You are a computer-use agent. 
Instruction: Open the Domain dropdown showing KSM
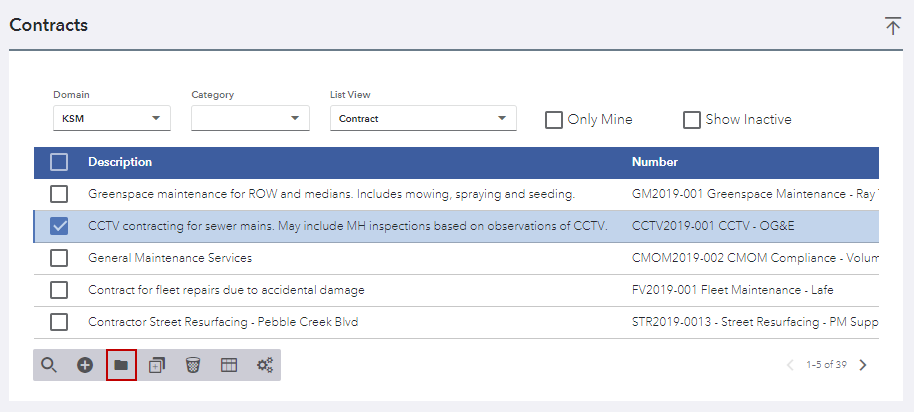click(x=111, y=118)
